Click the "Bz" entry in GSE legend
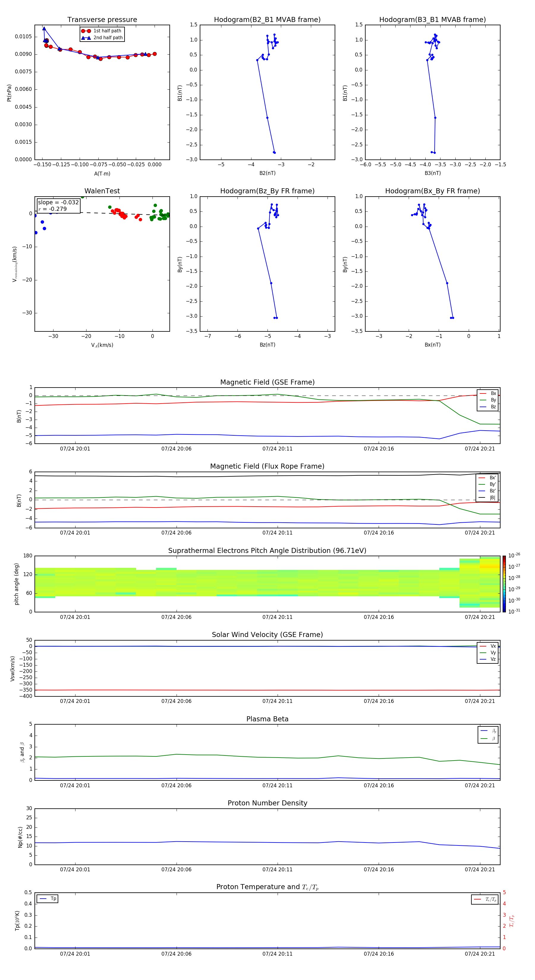 tap(488, 407)
